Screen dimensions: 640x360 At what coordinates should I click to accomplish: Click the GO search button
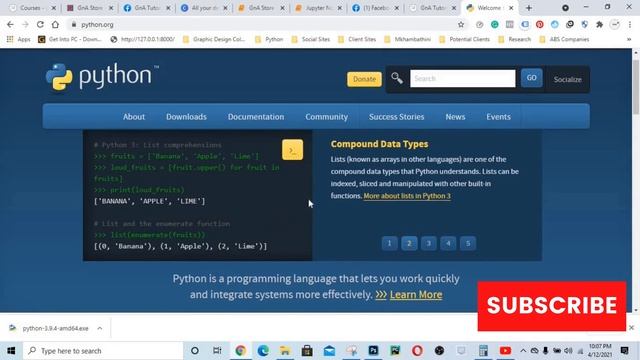pos(531,78)
